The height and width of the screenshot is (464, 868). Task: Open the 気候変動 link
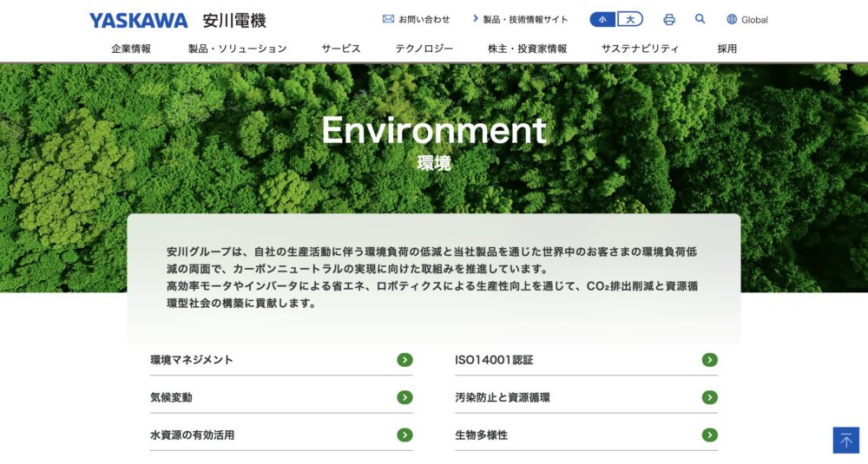(x=171, y=397)
